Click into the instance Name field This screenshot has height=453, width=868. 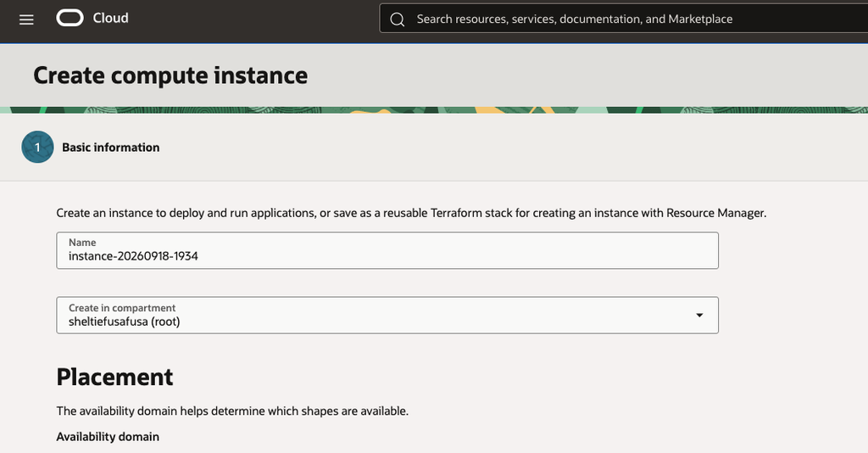(x=387, y=250)
